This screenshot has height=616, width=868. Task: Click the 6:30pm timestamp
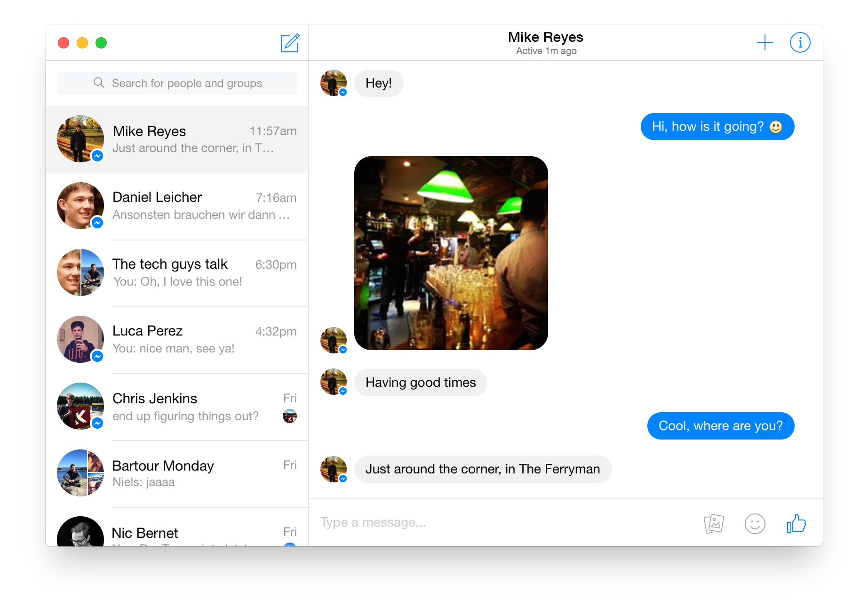[276, 264]
